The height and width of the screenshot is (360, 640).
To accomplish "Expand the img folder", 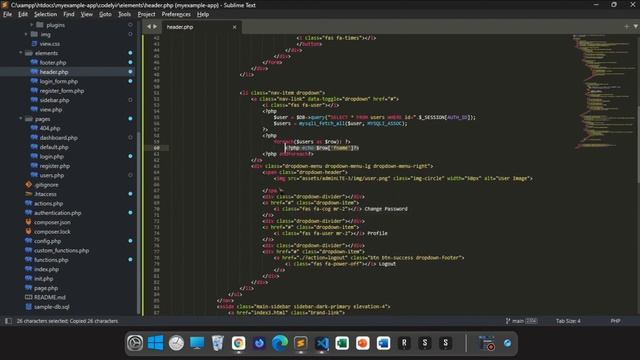I will pos(27,34).
